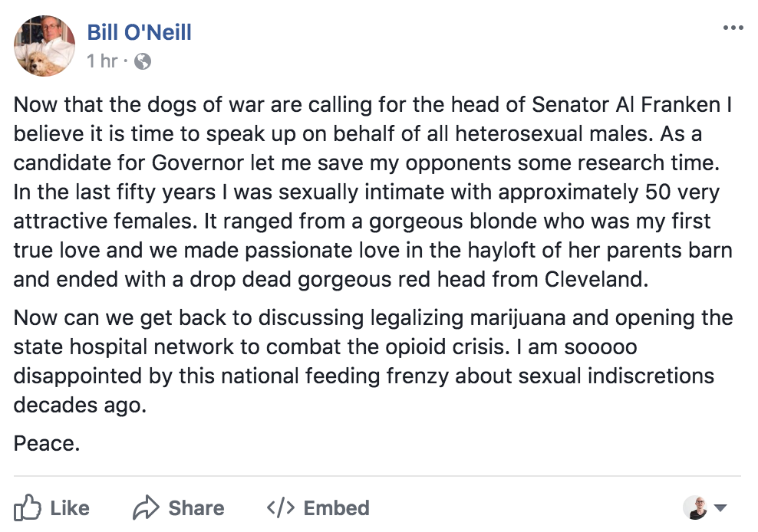Click the words "Senator Al Franken"
The height and width of the screenshot is (532, 758).
tap(626, 104)
